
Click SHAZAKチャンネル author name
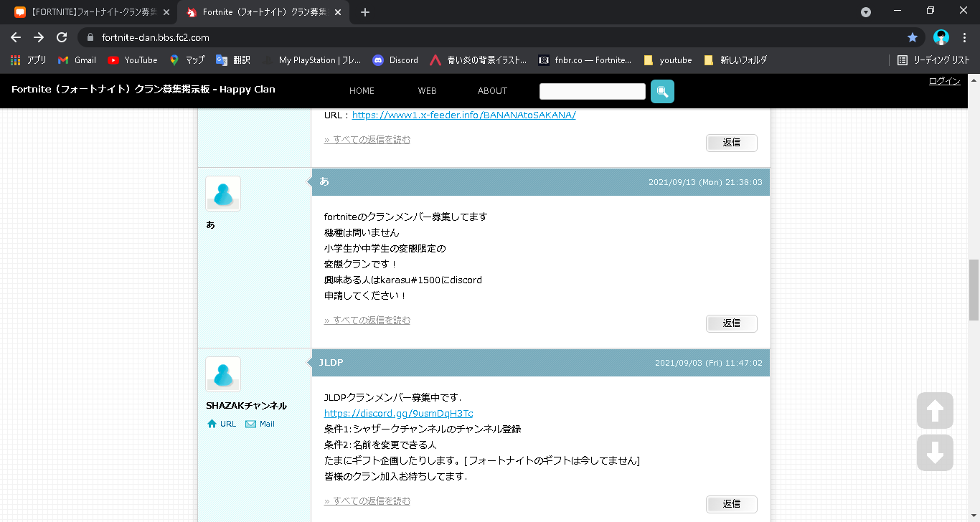246,406
